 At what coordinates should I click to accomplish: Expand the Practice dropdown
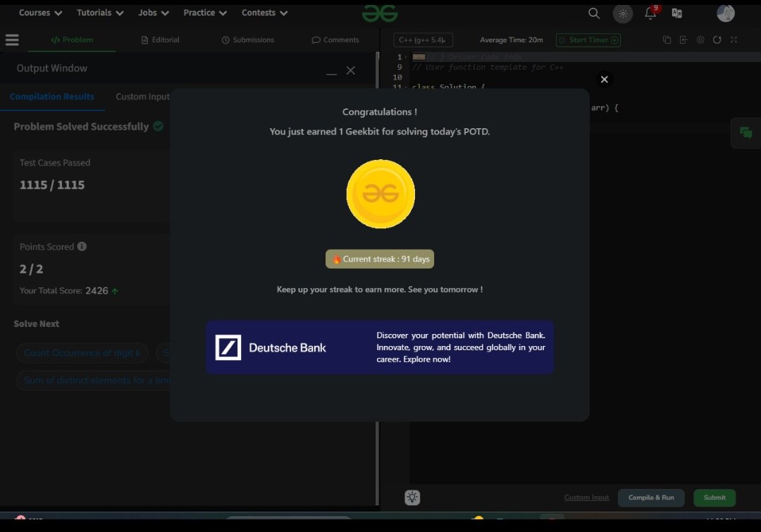coord(205,13)
